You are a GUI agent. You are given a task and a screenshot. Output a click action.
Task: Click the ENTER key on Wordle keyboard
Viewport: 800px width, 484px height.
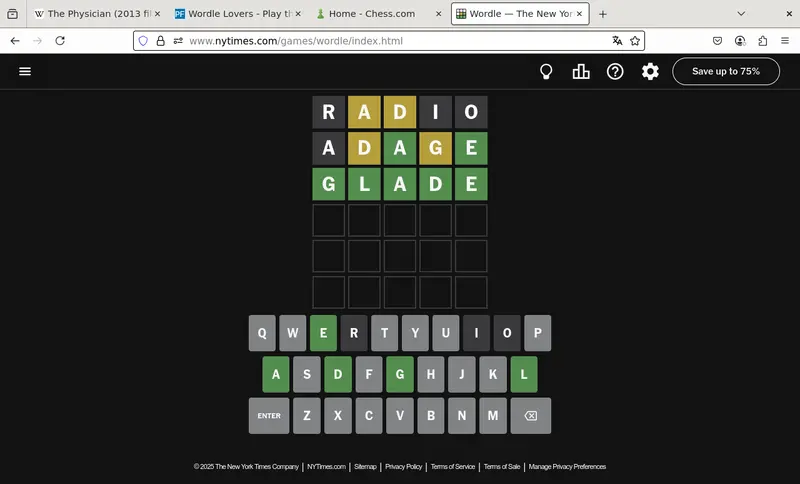(x=269, y=416)
